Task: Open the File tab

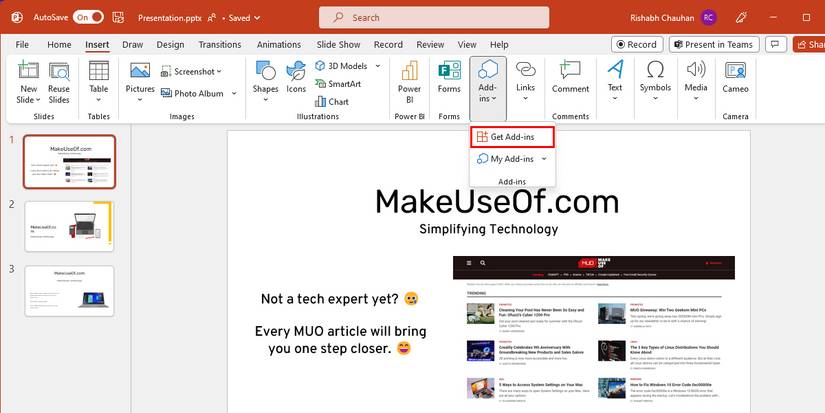Action: coord(22,45)
